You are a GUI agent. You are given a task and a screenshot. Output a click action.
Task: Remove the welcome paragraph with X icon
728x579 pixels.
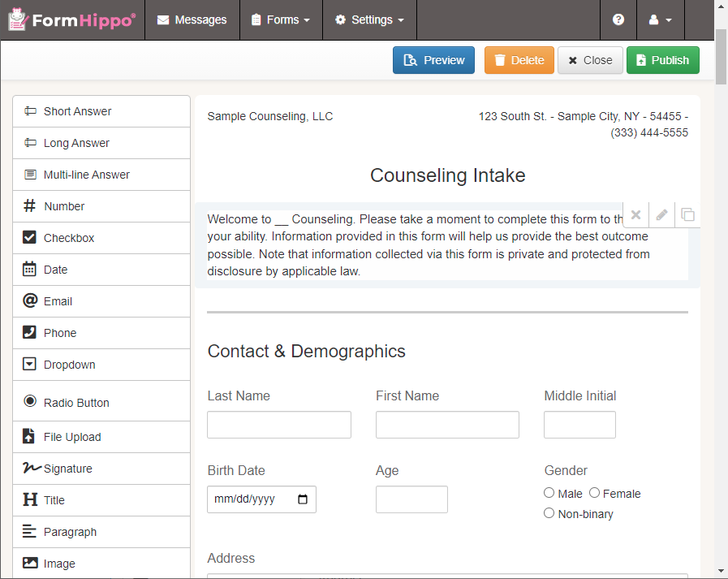point(636,215)
